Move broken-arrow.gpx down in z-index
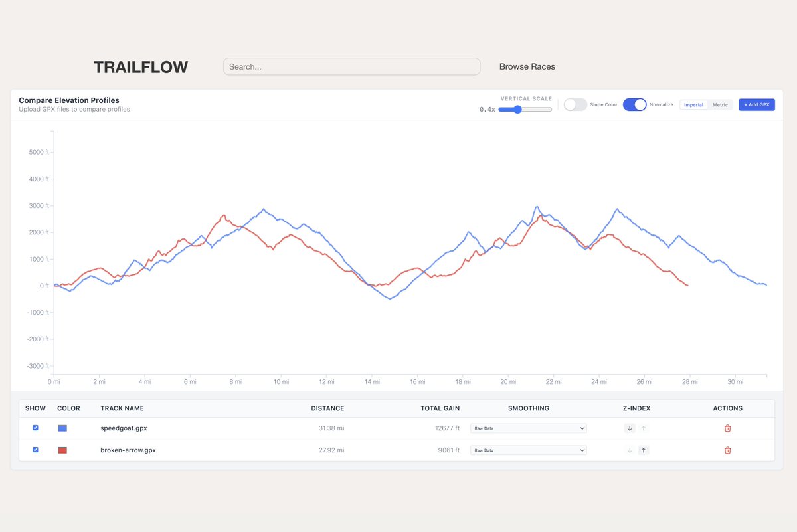Screen dimensions: 797x532 [630, 450]
